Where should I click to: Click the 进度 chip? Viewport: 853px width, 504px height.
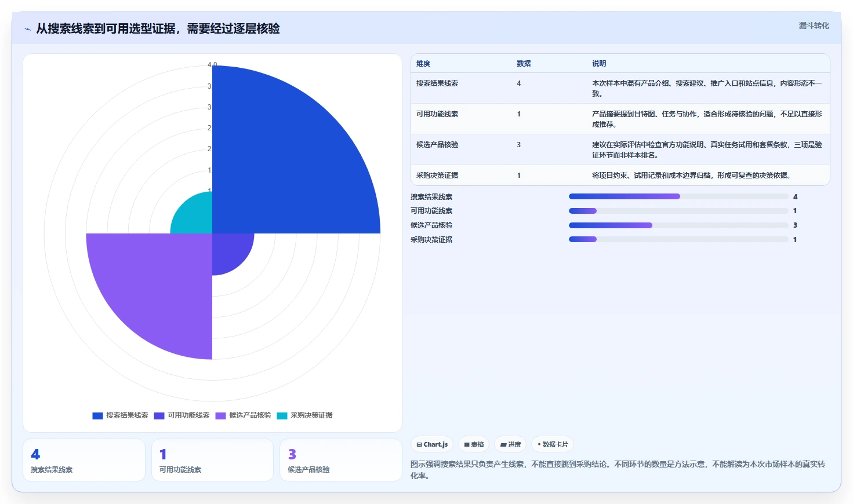(510, 444)
